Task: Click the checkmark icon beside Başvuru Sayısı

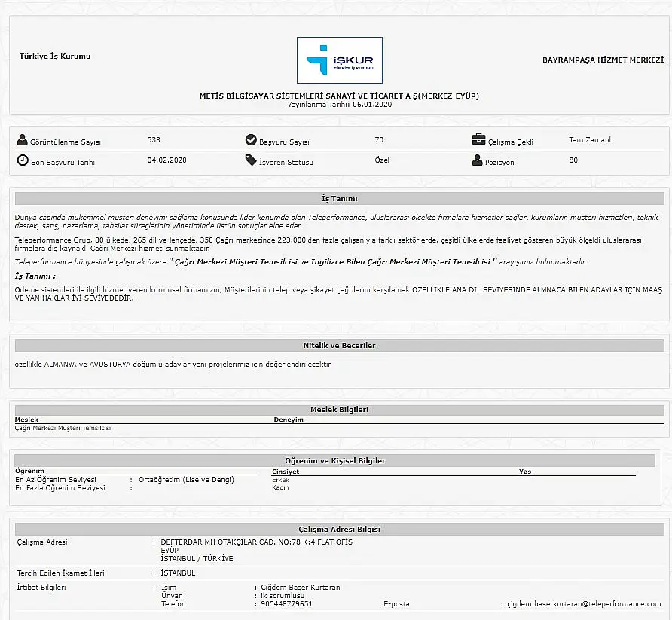Action: [x=251, y=139]
